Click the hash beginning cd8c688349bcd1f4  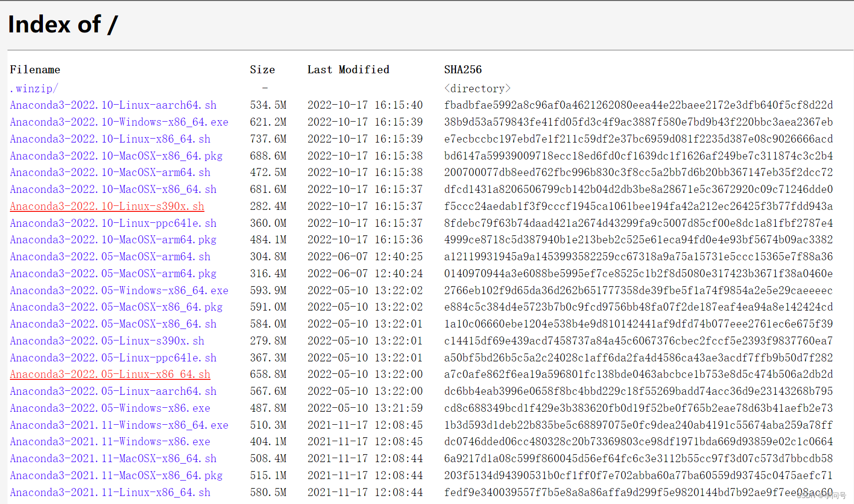639,408
